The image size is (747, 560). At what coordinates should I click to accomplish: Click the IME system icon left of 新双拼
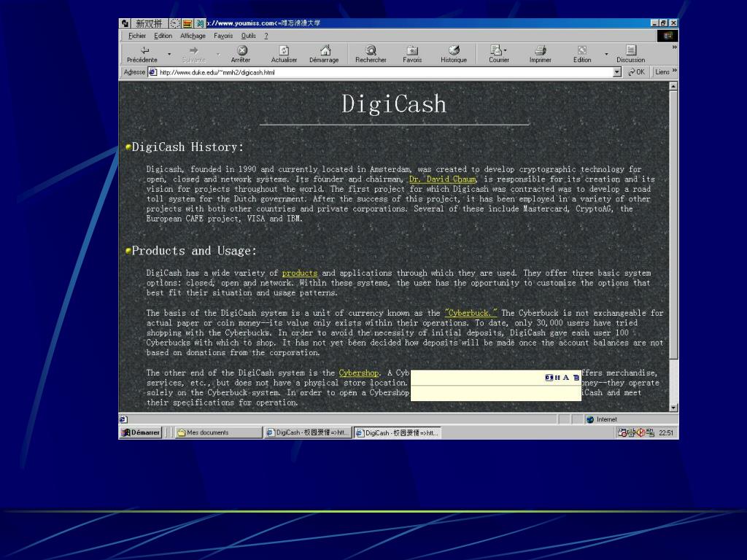coord(125,23)
